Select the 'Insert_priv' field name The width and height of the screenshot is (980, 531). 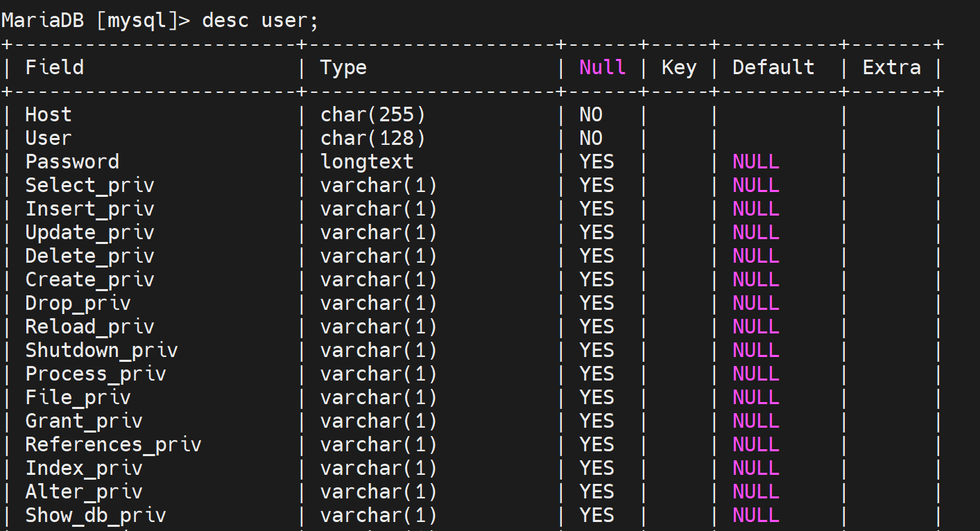pyautogui.click(x=89, y=209)
